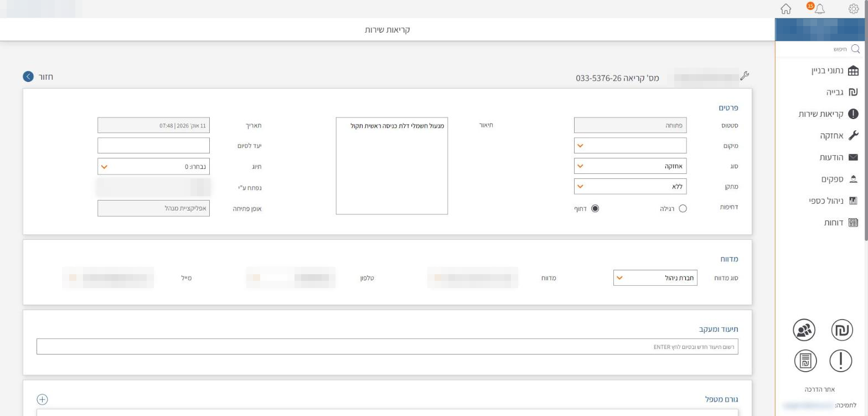Screen dimensions: 868x416
Task: Select נתוני בניין menu item
Action: 827,71
